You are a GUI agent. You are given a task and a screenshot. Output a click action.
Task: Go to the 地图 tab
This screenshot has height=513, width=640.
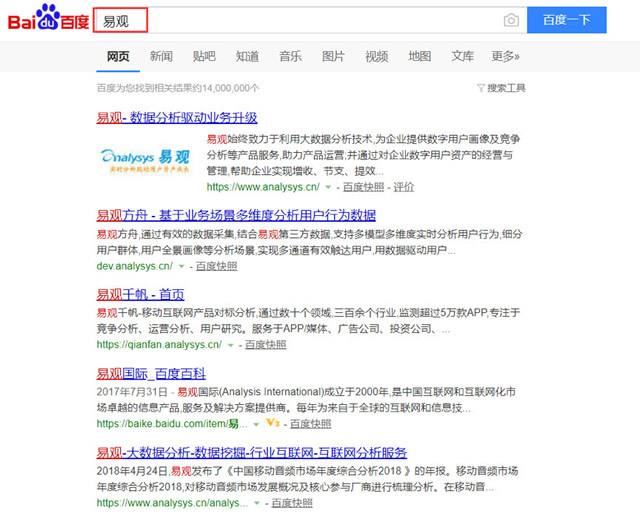pos(420,56)
